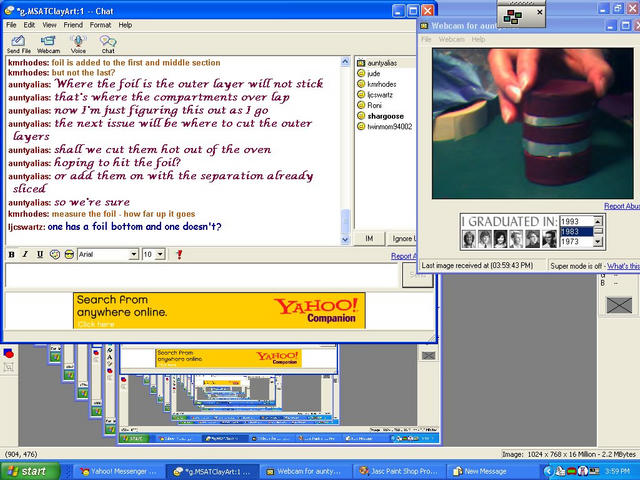Image resolution: width=640 pixels, height=480 pixels.
Task: Select ljcswartz in the user list
Action: point(380,95)
